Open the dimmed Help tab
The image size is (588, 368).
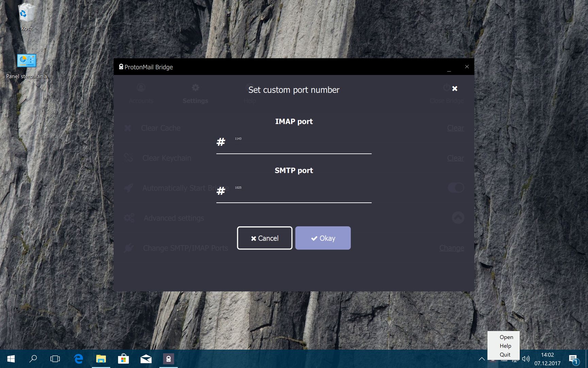point(250,94)
